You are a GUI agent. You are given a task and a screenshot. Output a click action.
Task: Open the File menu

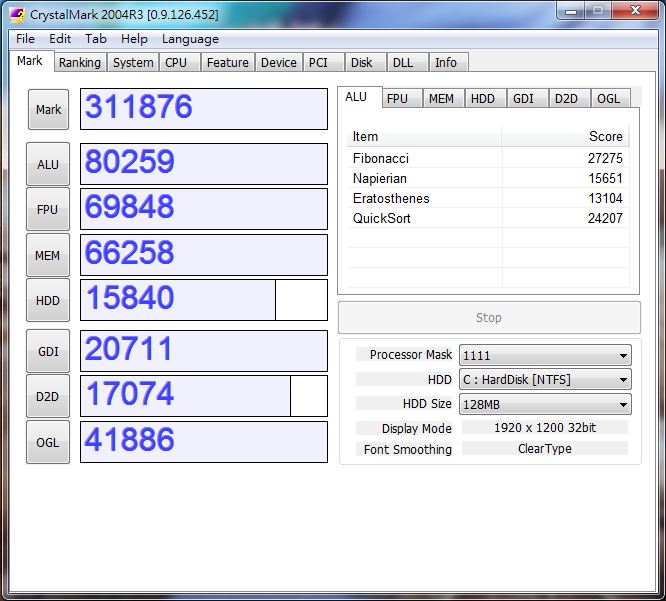tap(25, 39)
